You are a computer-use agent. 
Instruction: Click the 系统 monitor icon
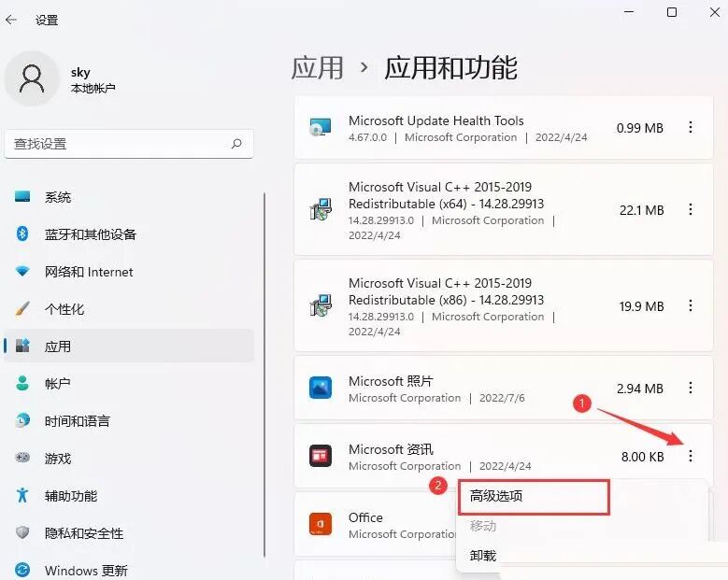tap(22, 197)
